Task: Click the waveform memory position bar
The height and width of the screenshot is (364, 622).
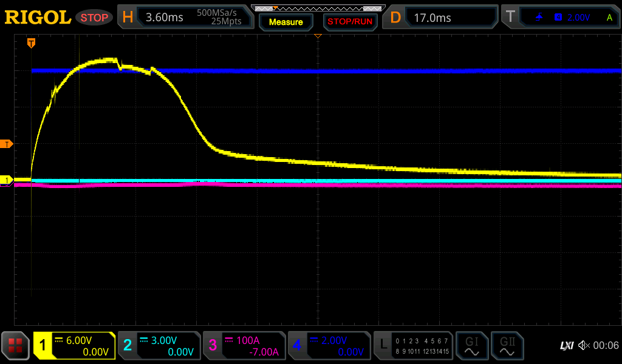Action: coord(318,8)
